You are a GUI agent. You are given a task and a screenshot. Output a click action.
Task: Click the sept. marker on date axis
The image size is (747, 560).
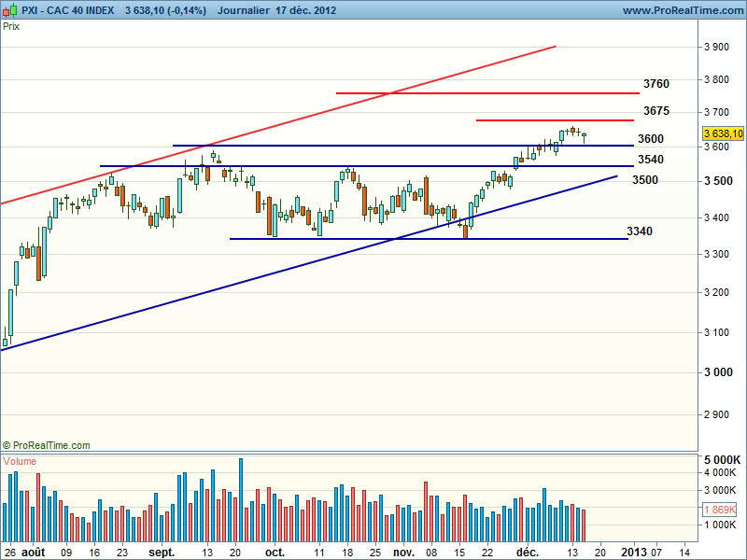[162, 552]
